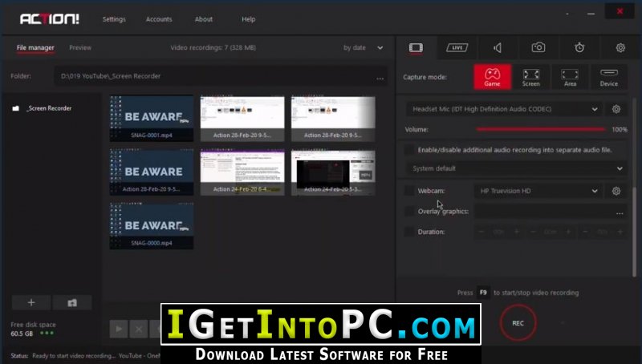Click the import folder icon button

pos(72,302)
